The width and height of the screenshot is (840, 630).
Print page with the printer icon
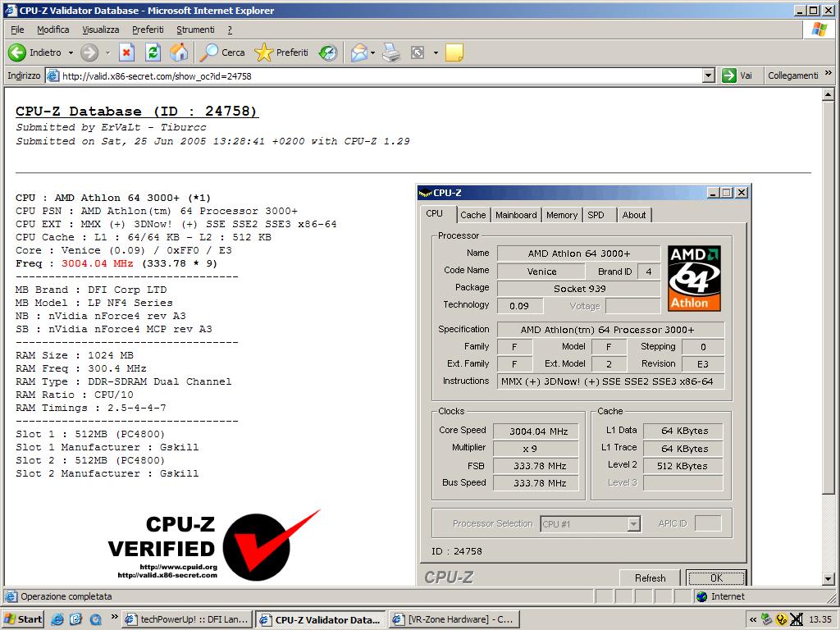click(391, 52)
